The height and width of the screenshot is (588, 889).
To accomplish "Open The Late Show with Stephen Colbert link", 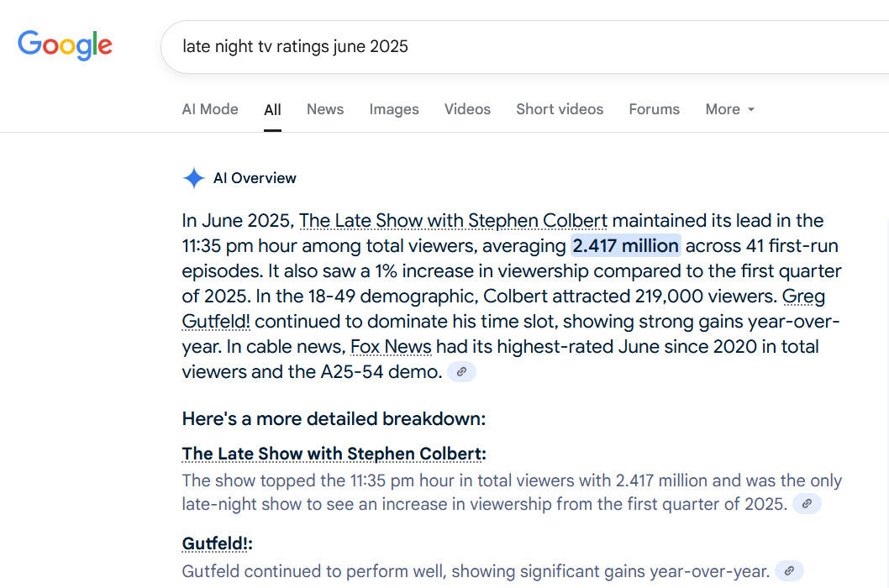I will click(454, 220).
